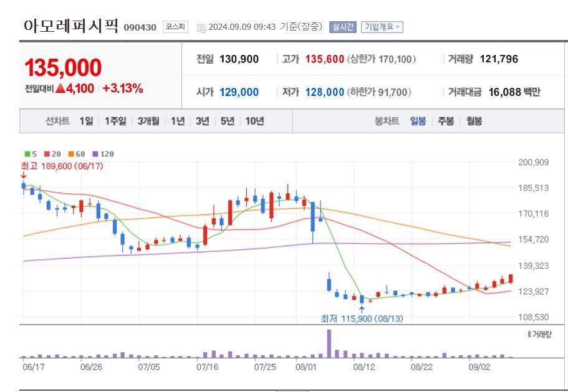
Task: Click the calendar icon before the timestamp
Action: (x=201, y=27)
